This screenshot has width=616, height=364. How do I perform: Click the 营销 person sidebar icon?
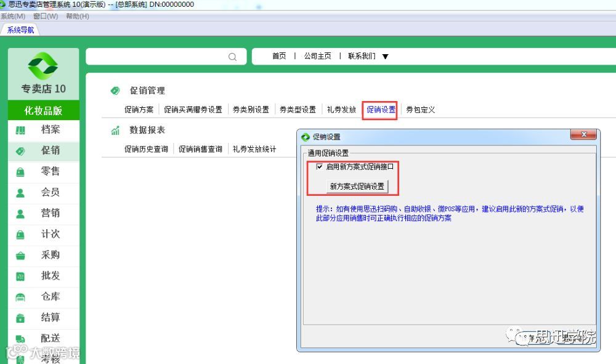click(x=20, y=214)
